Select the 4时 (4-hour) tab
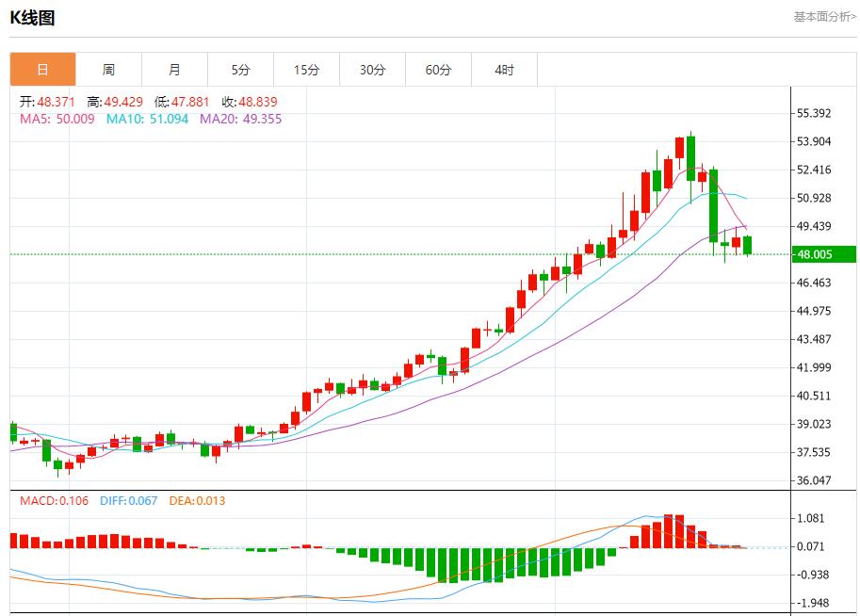The height and width of the screenshot is (616, 860). coord(504,69)
